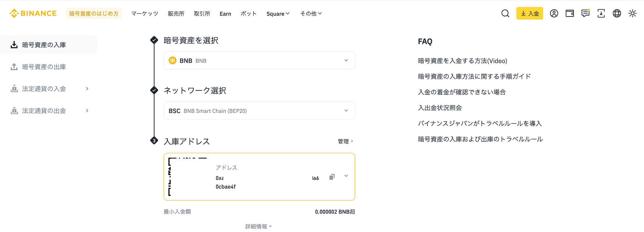The height and width of the screenshot is (232, 644).
Task: Toggle the light/dark theme sun icon
Action: [x=632, y=13]
